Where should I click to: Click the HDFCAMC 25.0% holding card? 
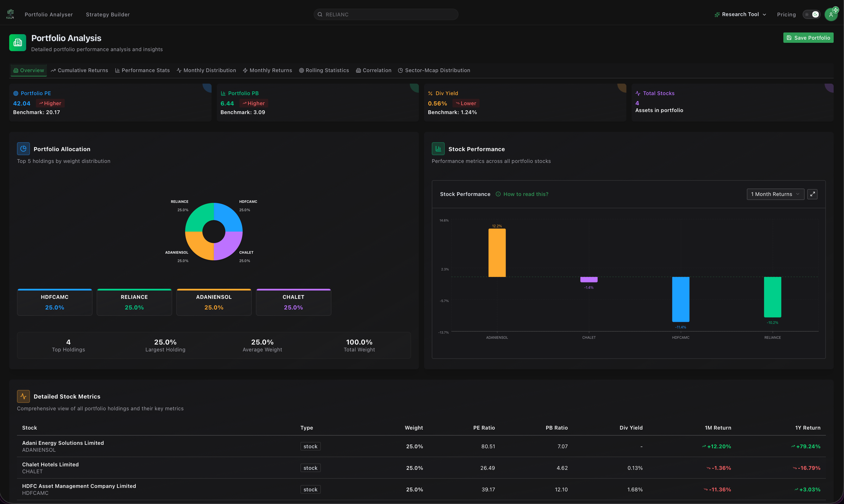[55, 302]
